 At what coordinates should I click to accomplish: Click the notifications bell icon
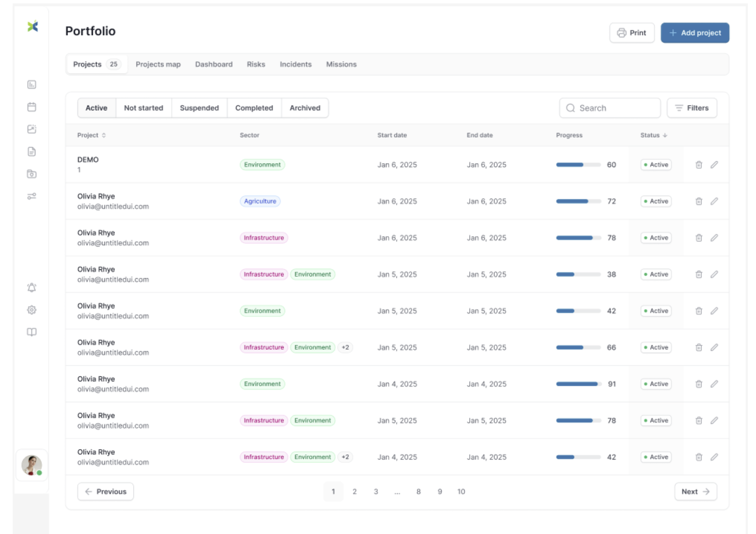click(x=32, y=288)
